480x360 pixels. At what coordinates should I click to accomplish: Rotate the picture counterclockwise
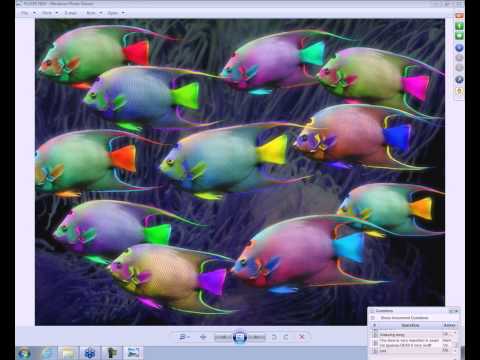coord(274,337)
